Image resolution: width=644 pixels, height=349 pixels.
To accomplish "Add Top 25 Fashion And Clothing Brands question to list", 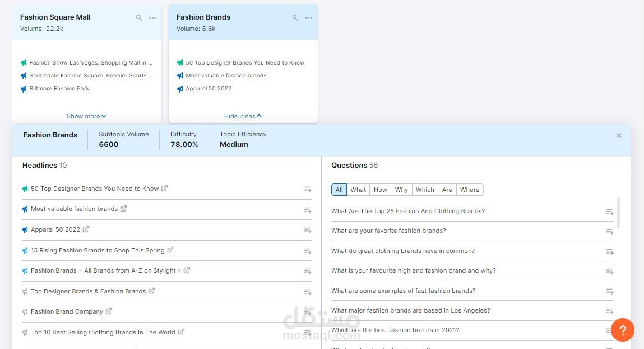I will click(610, 212).
